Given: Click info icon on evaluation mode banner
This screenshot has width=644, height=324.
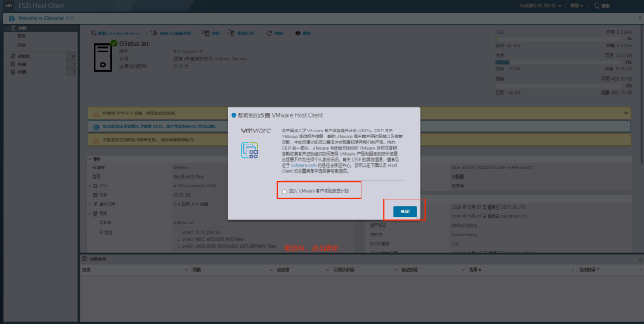Looking at the screenshot, I should (95, 126).
